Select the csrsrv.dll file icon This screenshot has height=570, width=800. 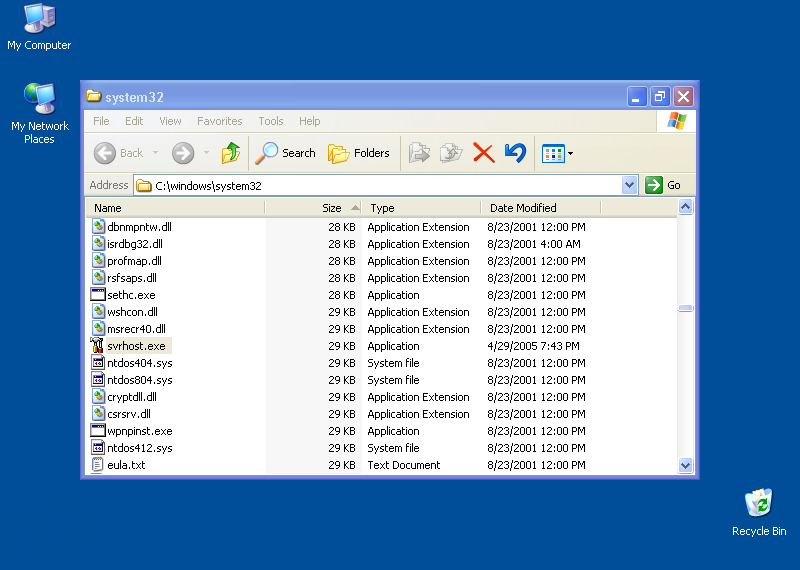coord(98,414)
